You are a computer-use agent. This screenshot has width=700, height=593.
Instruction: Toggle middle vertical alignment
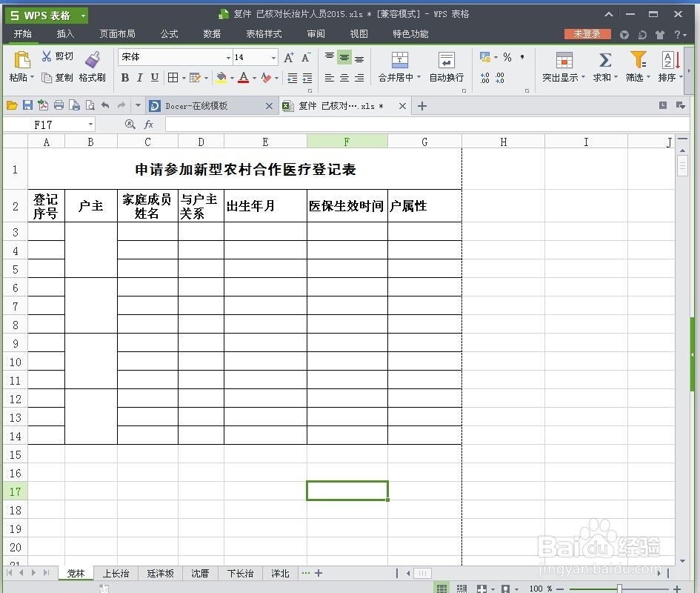point(344,57)
